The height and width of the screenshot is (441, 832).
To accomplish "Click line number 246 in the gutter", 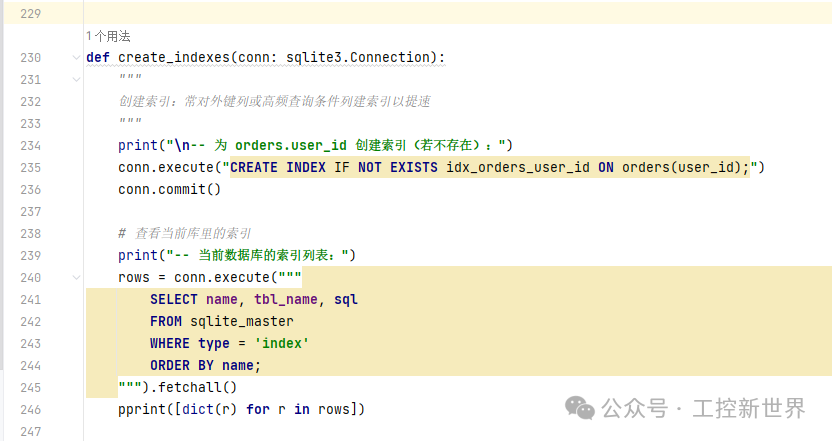I will pyautogui.click(x=30, y=409).
